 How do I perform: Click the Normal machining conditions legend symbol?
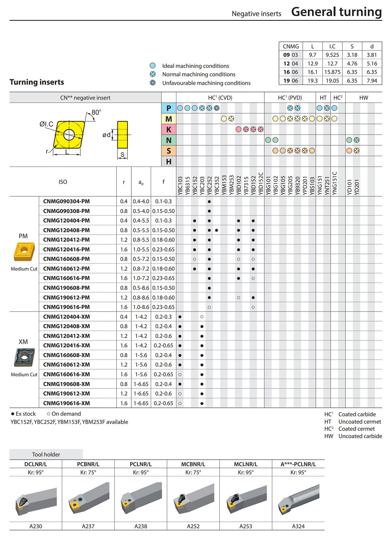153,74
